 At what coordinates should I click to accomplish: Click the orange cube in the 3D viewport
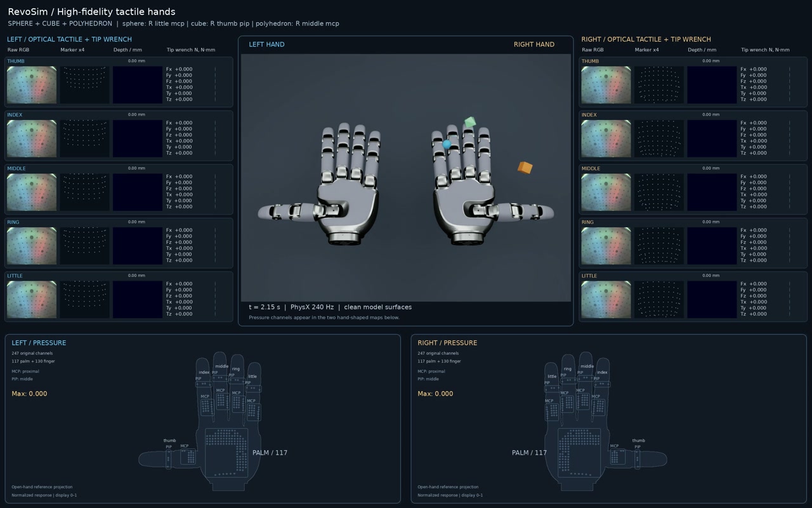tap(525, 167)
